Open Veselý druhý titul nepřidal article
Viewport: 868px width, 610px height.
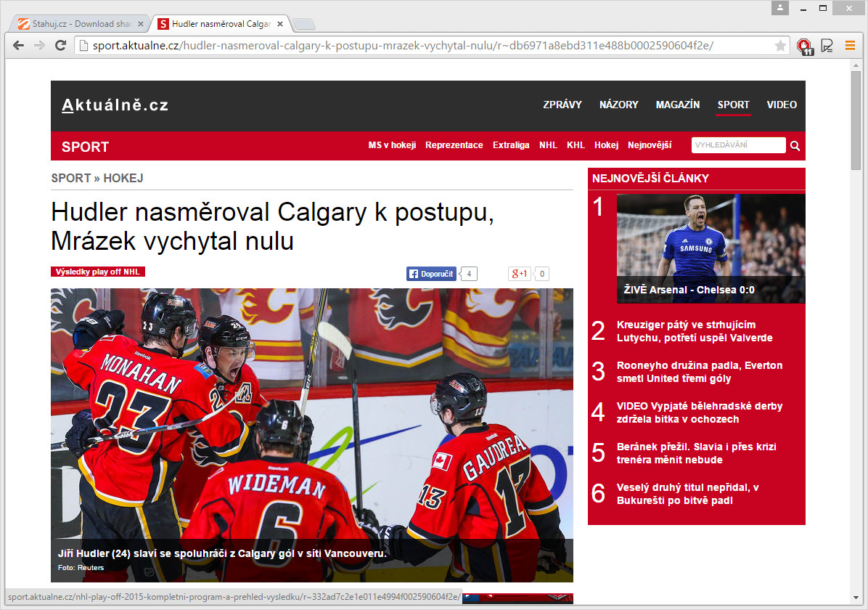[687, 494]
